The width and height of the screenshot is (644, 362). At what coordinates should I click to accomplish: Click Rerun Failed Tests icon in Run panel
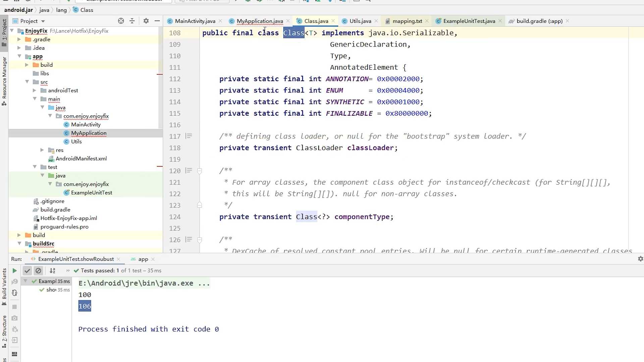pos(14,282)
